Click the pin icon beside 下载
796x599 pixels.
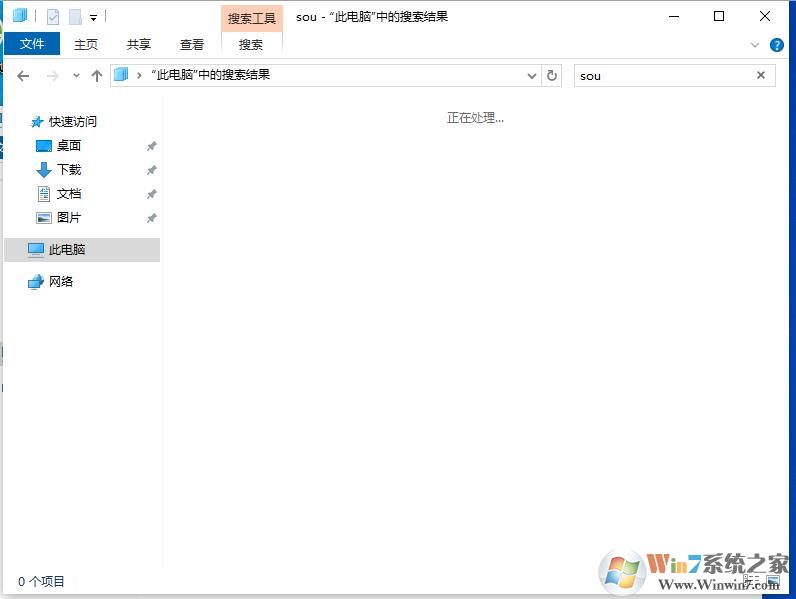coord(152,170)
